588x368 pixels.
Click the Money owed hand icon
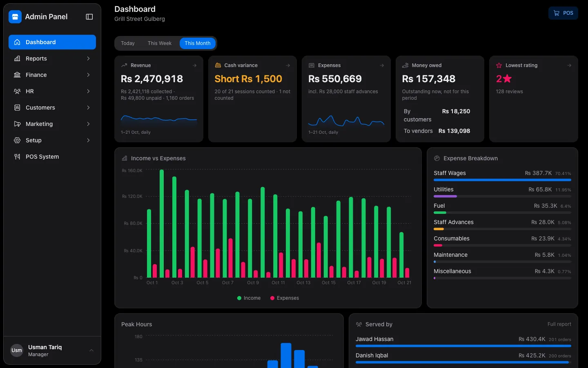click(x=405, y=65)
